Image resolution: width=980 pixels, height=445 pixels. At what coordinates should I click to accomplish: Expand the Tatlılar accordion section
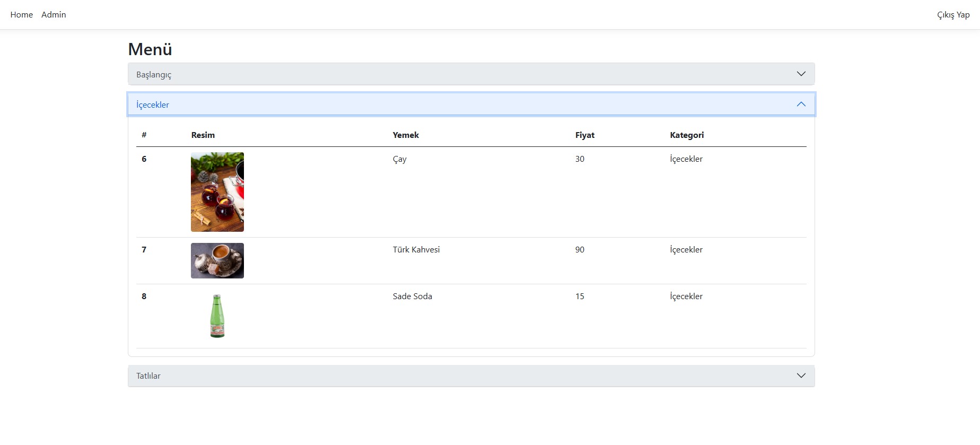(x=471, y=376)
